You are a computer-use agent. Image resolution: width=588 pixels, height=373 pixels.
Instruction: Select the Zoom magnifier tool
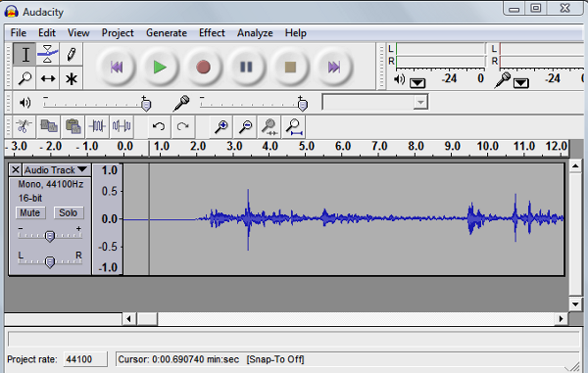click(24, 78)
